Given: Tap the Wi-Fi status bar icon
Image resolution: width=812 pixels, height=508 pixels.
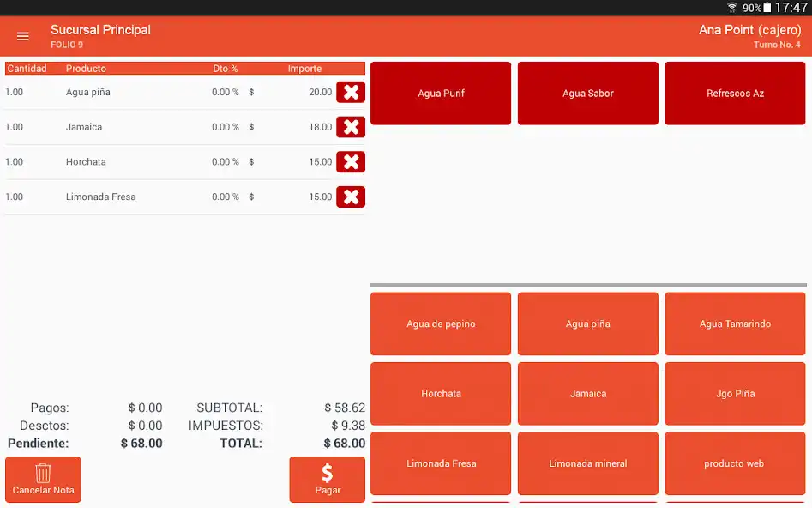Looking at the screenshot, I should 733,6.
